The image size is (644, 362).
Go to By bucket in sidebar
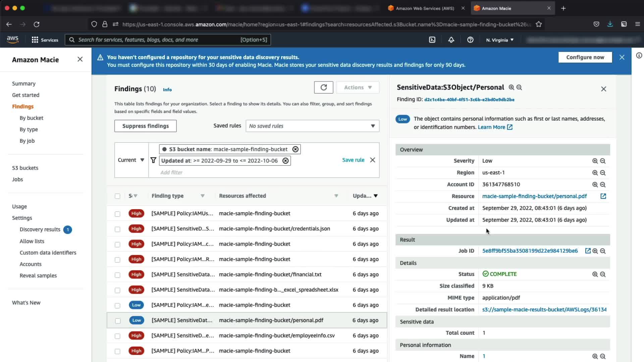point(31,118)
